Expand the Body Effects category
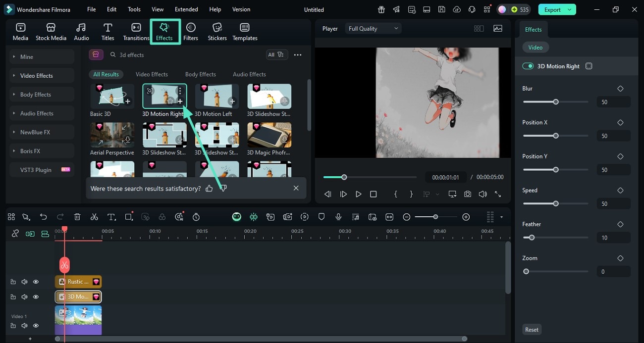644x343 pixels. (x=42, y=95)
